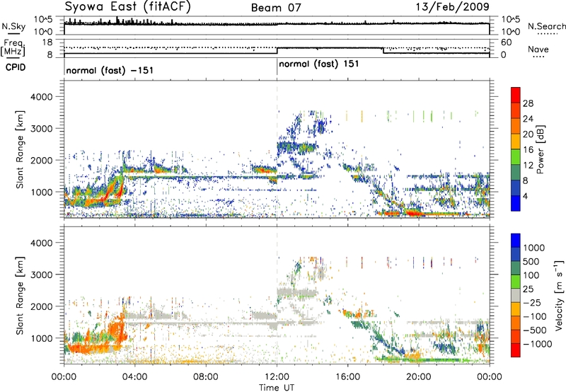566x392 pixels.
Task: Click the "Time UT" axis title
Action: pyautogui.click(x=277, y=387)
